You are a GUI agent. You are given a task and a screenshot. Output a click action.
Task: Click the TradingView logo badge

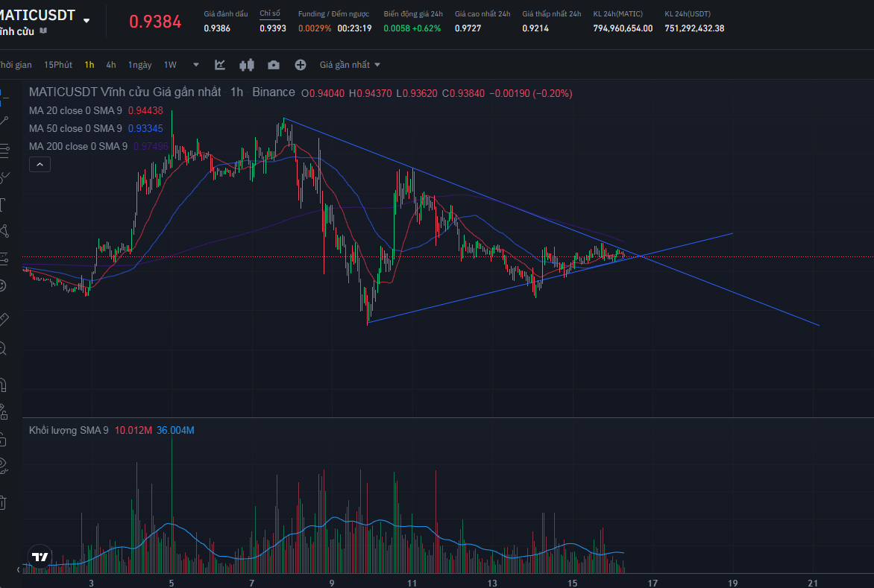point(40,556)
